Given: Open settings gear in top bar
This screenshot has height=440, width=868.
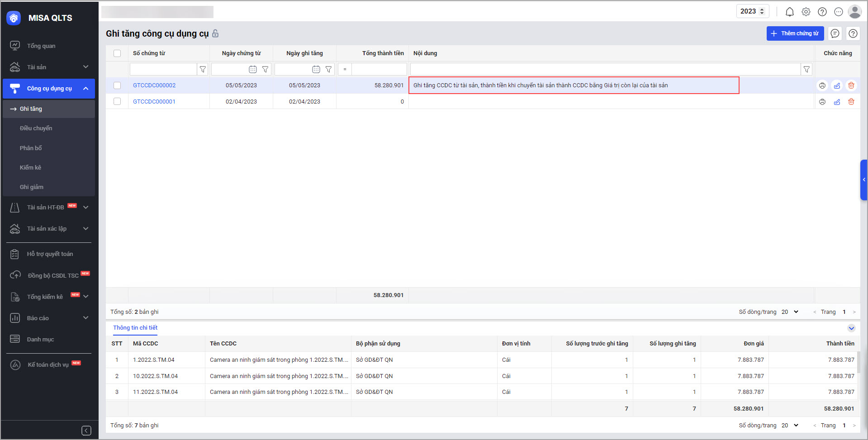Looking at the screenshot, I should click(x=806, y=12).
